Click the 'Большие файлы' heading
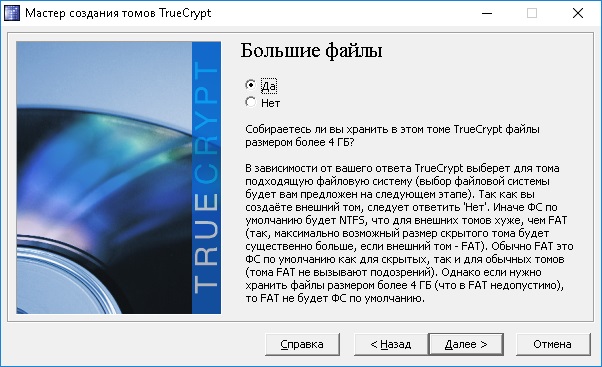602x367 pixels. 311,51
